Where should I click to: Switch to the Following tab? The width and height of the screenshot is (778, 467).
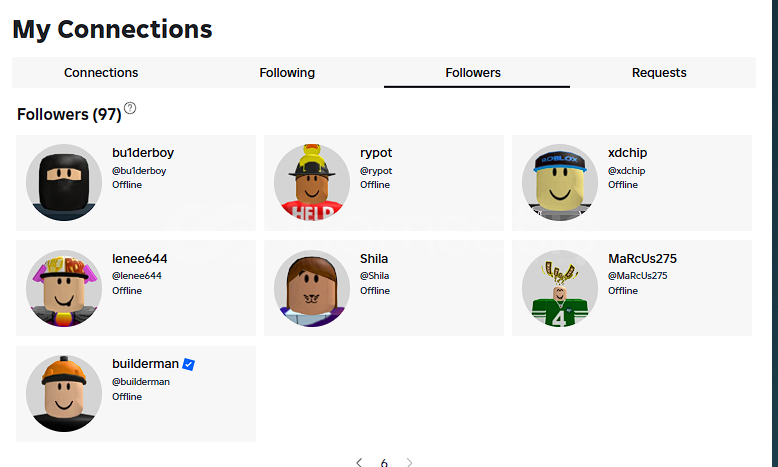pyautogui.click(x=287, y=72)
